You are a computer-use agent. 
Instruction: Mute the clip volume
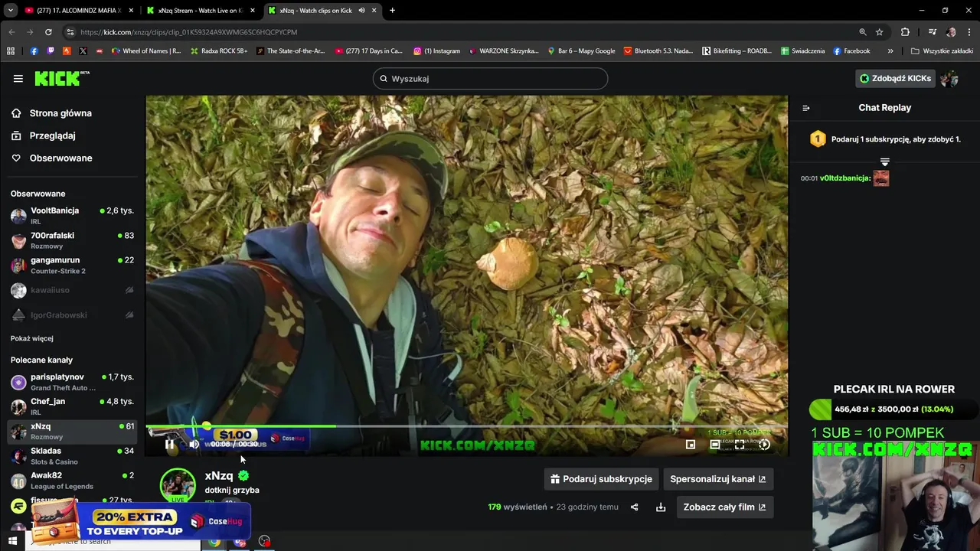(x=194, y=444)
